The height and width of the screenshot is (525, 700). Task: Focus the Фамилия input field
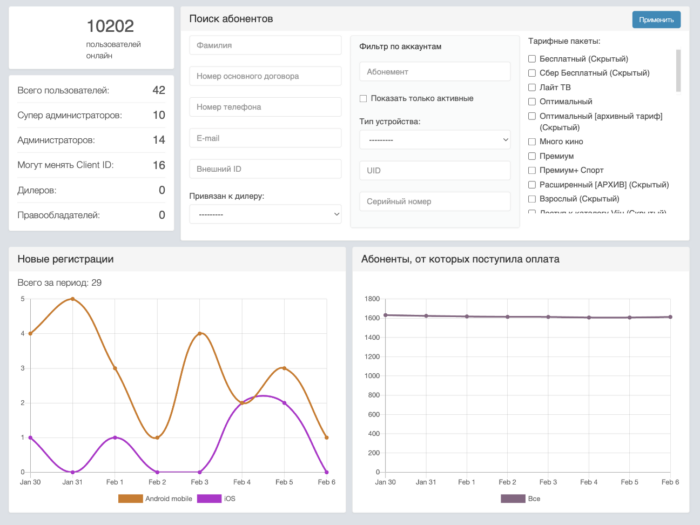(265, 45)
